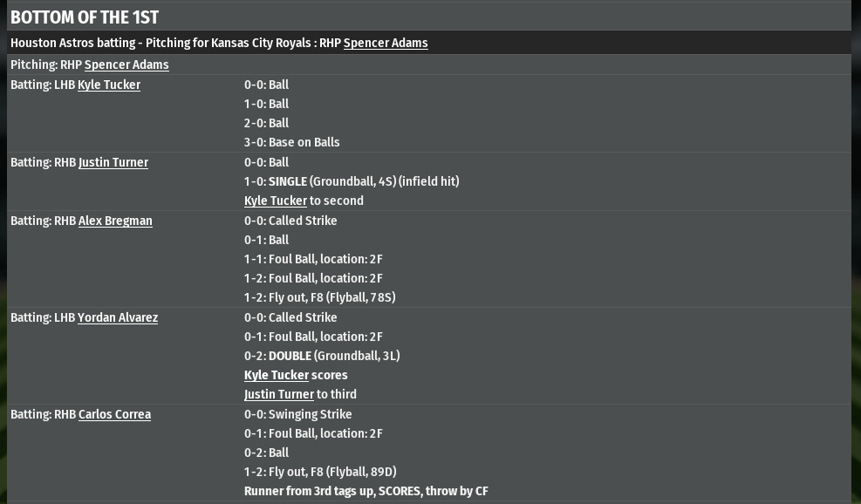The image size is (861, 504).
Task: Select the Fly out F8 (Flyball, 78S) entry
Action: [x=320, y=297]
